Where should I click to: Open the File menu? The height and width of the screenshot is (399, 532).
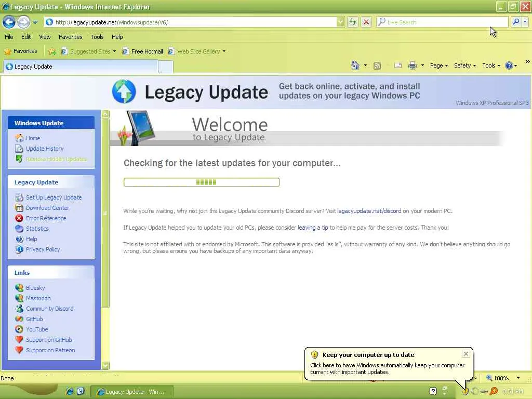click(9, 37)
